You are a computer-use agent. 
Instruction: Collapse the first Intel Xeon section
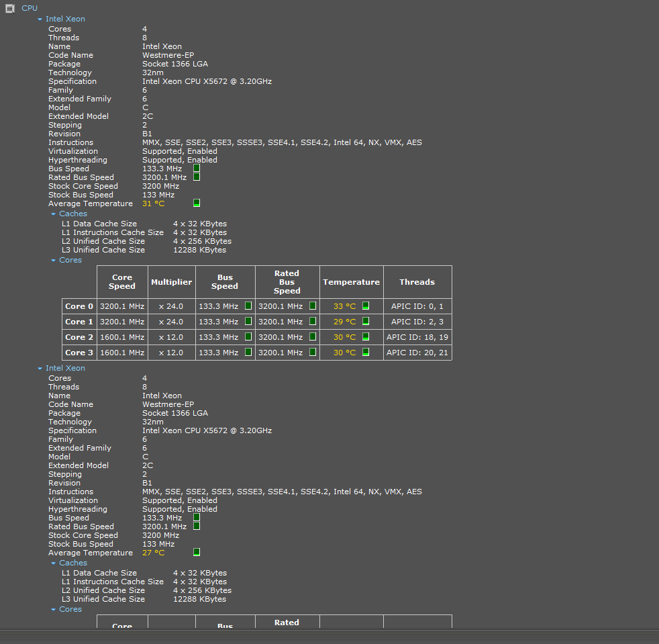click(x=40, y=19)
